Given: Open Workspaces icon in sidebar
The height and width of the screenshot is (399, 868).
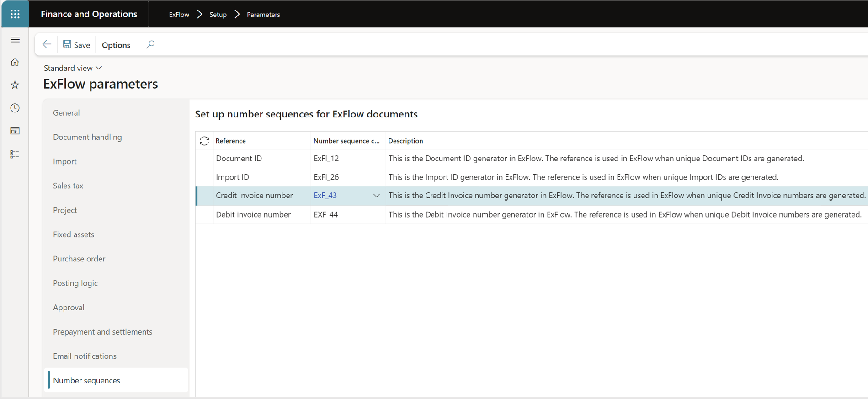Looking at the screenshot, I should point(15,131).
